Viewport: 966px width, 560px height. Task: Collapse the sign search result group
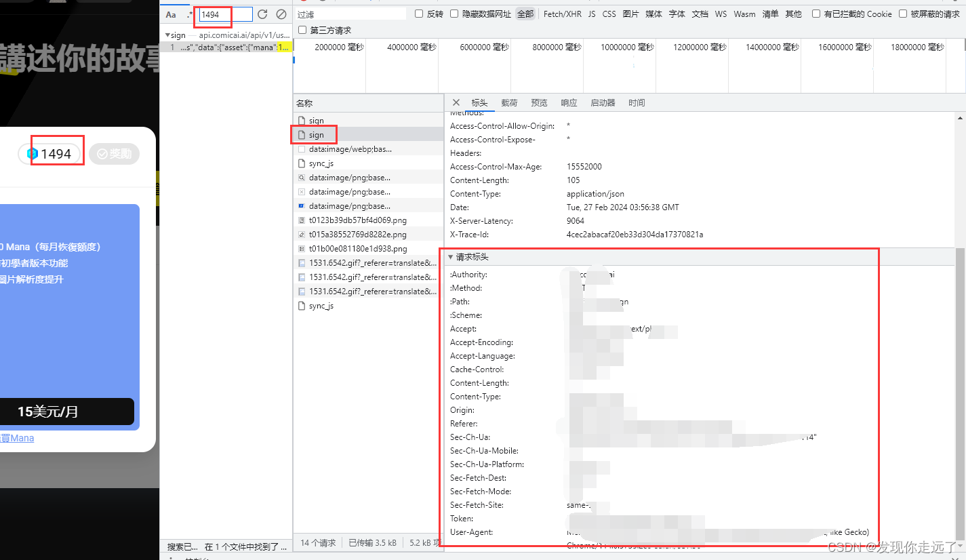click(167, 35)
